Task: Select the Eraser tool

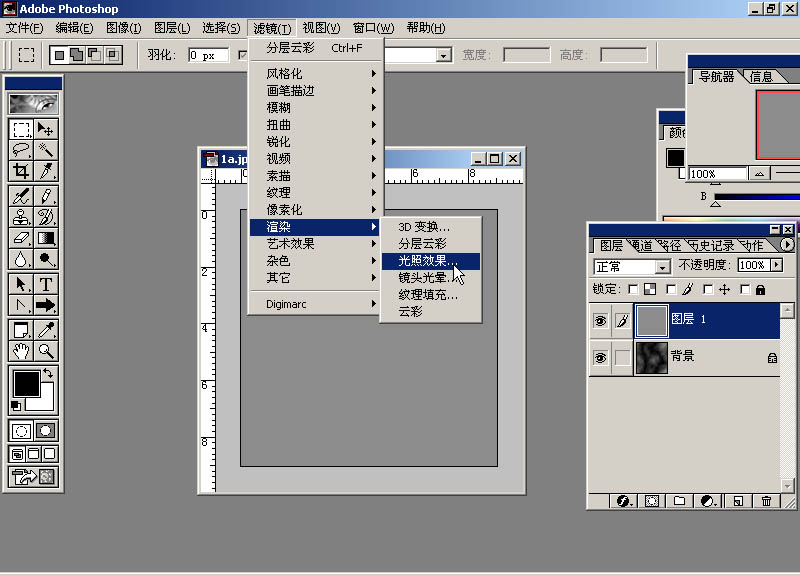Action: click(x=21, y=238)
